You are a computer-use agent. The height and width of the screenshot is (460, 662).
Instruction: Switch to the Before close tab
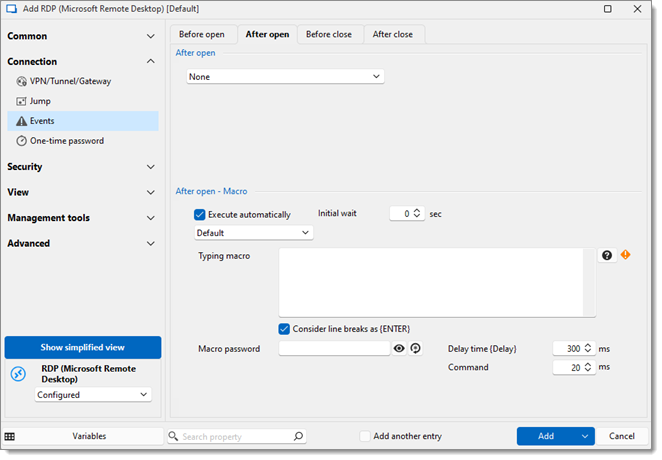pyautogui.click(x=329, y=35)
